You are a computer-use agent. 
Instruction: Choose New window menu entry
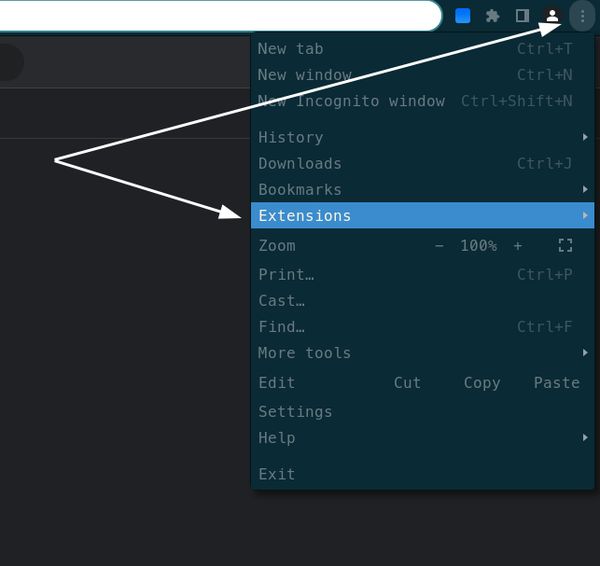(x=422, y=75)
